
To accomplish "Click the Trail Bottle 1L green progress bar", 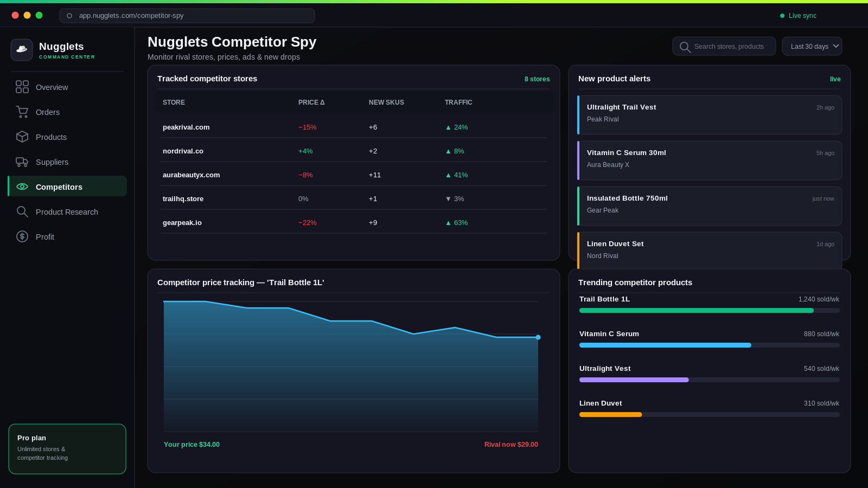I will (697, 311).
